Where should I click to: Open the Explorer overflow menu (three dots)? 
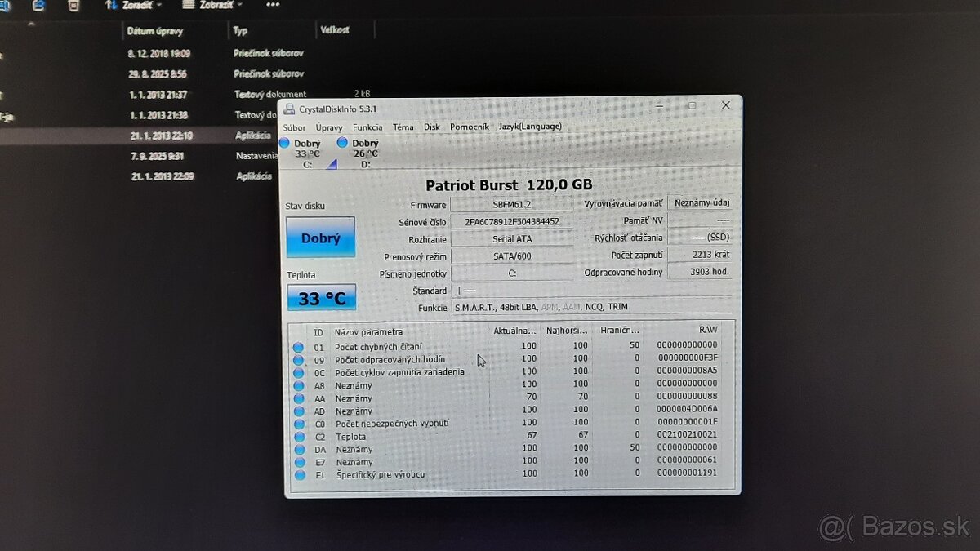click(x=272, y=4)
